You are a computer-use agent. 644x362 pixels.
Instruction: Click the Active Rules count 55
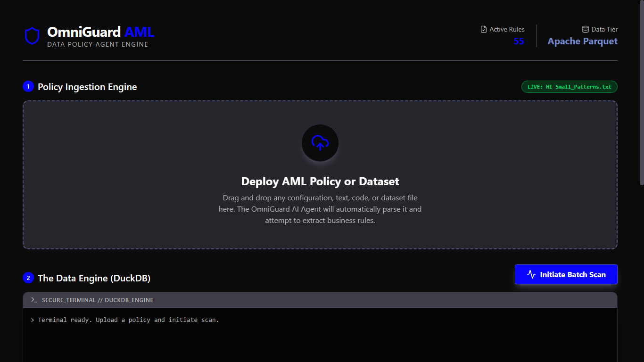(x=519, y=41)
